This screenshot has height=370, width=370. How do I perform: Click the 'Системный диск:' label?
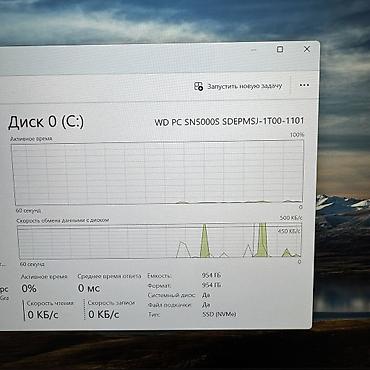pos(172,295)
